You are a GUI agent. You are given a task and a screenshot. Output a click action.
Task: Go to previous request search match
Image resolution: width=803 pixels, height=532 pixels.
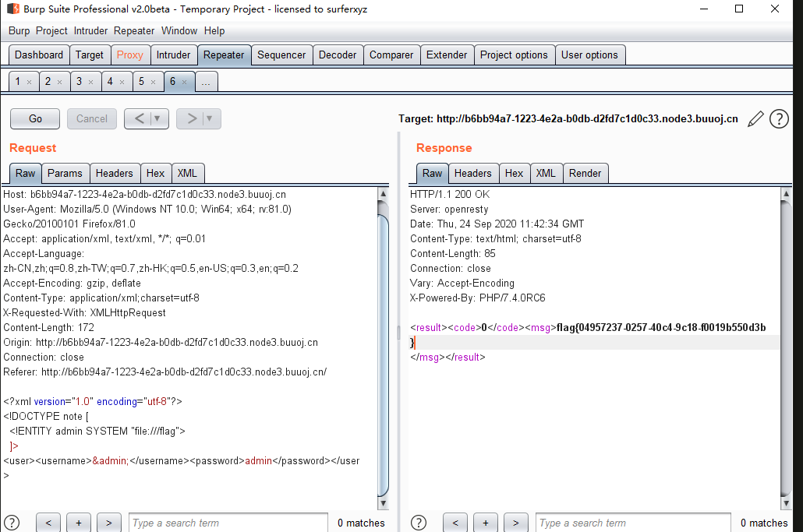[x=48, y=523]
